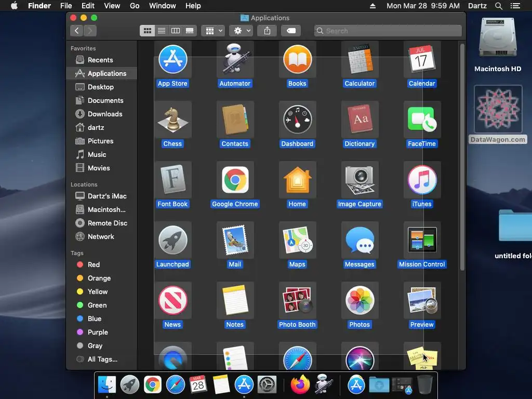Open Pictures in the sidebar
The image size is (532, 399).
click(101, 141)
